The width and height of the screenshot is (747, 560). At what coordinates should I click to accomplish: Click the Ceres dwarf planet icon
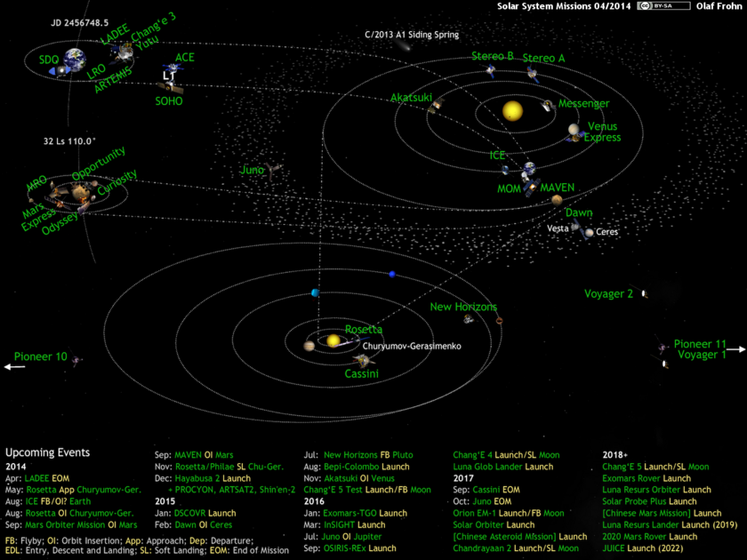pyautogui.click(x=590, y=232)
